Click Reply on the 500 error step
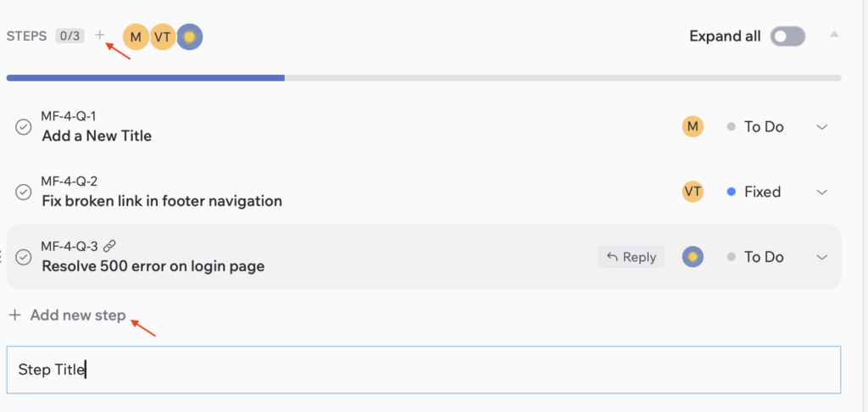This screenshot has width=868, height=412. point(632,257)
